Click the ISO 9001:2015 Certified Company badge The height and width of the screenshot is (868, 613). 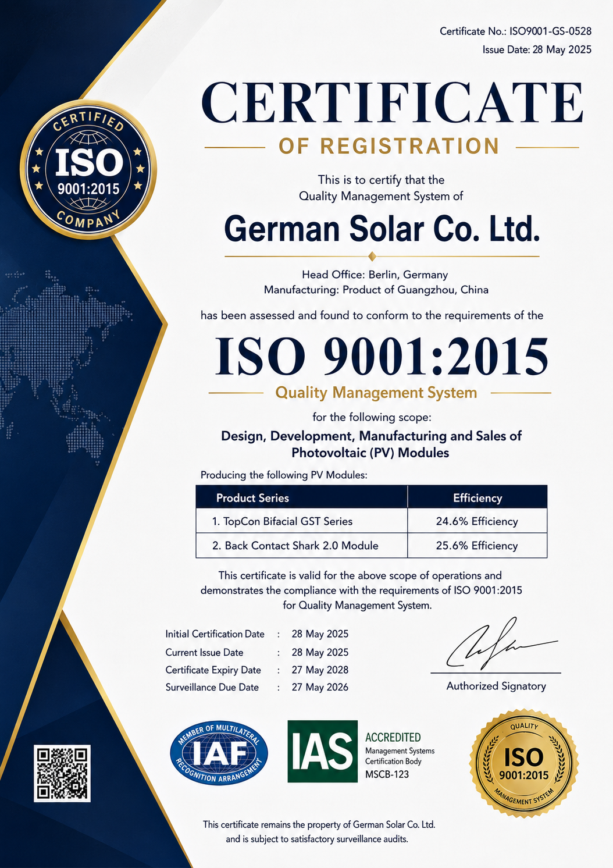pyautogui.click(x=88, y=170)
